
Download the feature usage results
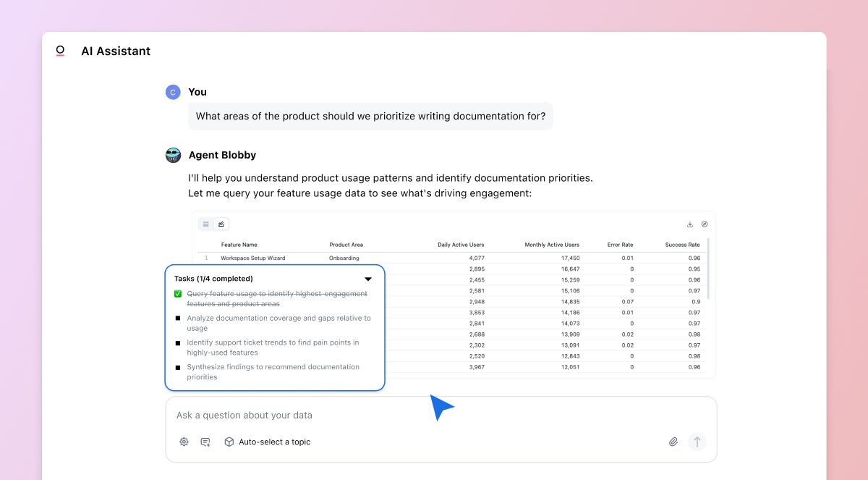pyautogui.click(x=689, y=224)
